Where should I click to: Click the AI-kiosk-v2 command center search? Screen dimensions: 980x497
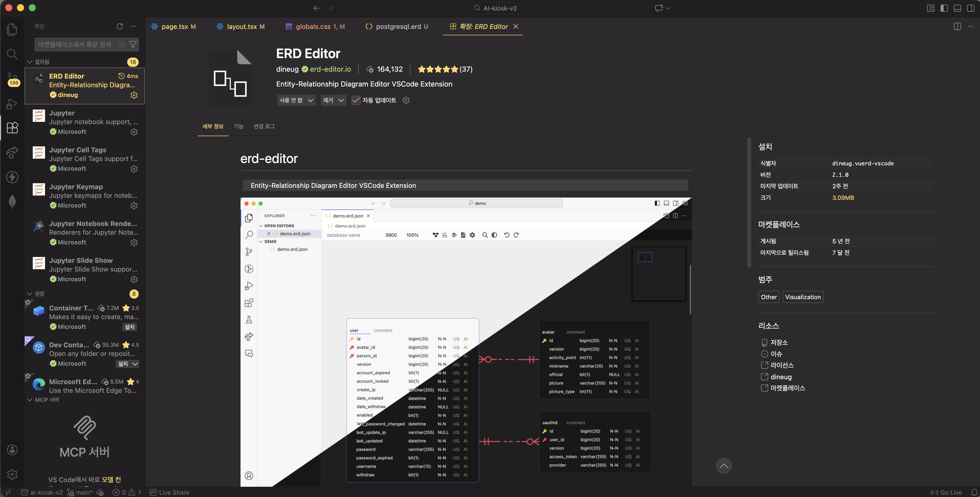[495, 8]
